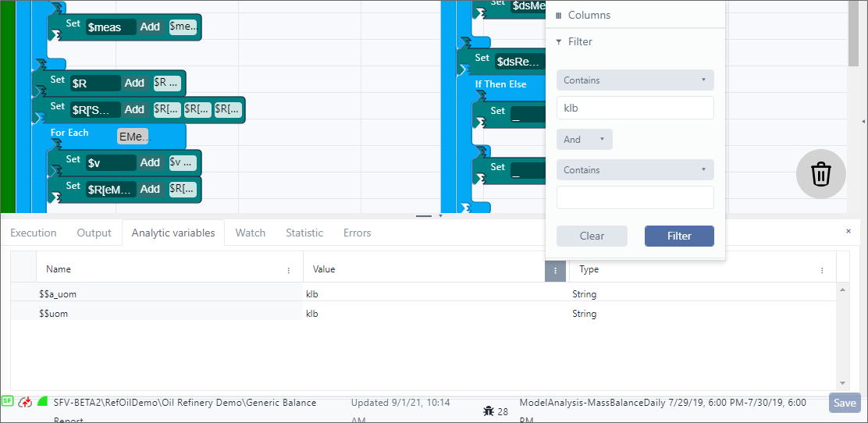Click the Clear filter button
This screenshot has height=423, width=868.
point(592,236)
